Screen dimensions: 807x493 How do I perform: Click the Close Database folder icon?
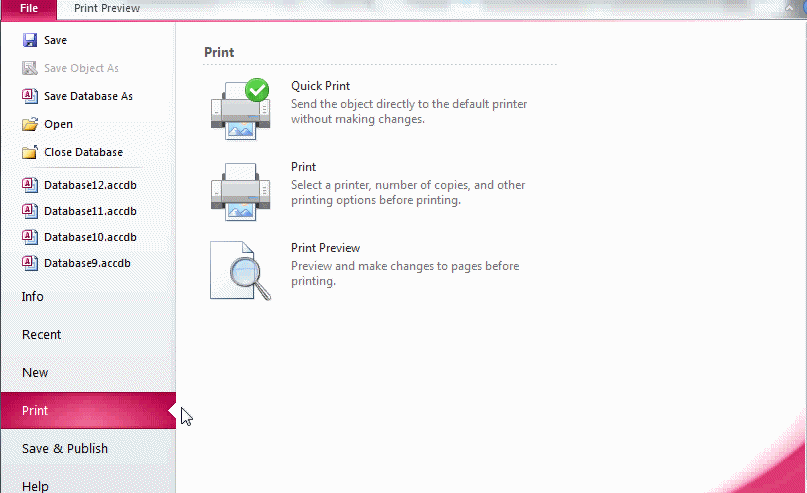click(x=30, y=152)
